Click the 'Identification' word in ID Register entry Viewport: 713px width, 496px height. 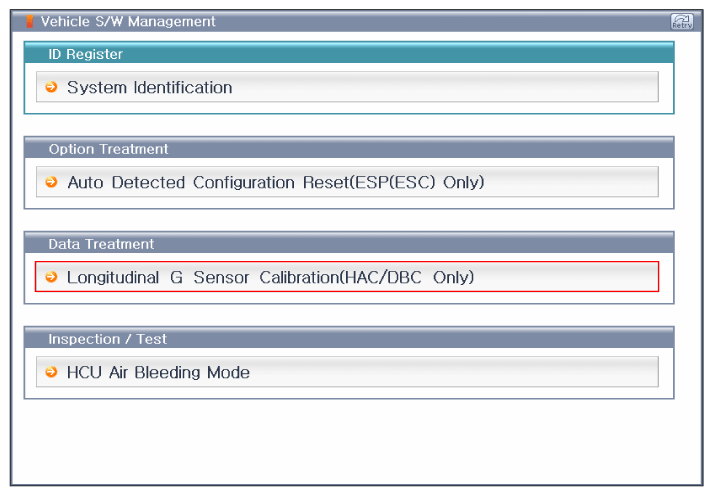coord(183,87)
